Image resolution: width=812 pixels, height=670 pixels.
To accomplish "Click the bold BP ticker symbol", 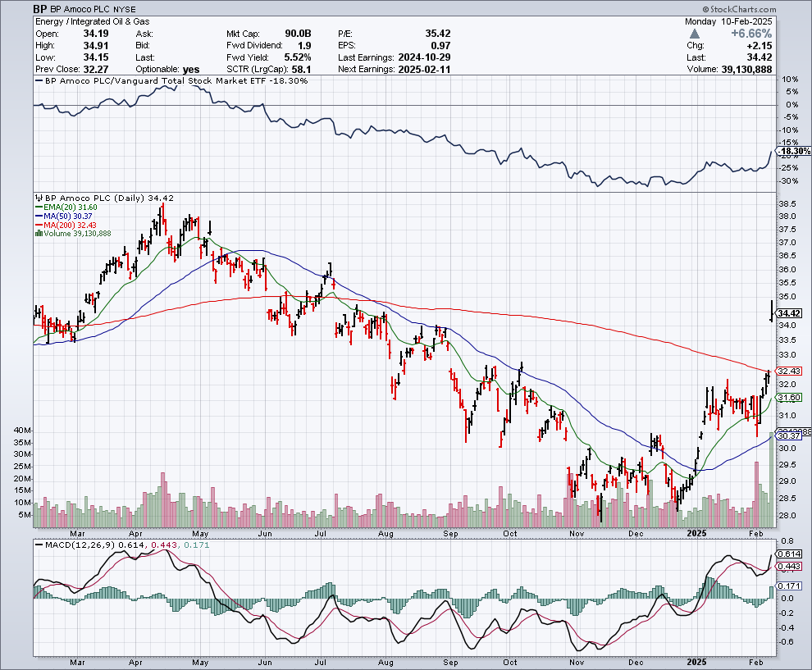I will (40, 9).
